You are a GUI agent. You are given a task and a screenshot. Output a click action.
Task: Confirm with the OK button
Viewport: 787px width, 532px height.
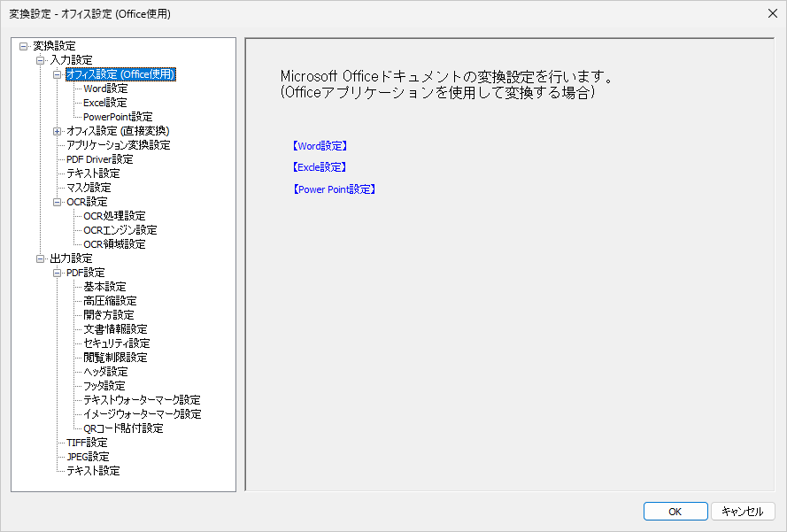675,512
